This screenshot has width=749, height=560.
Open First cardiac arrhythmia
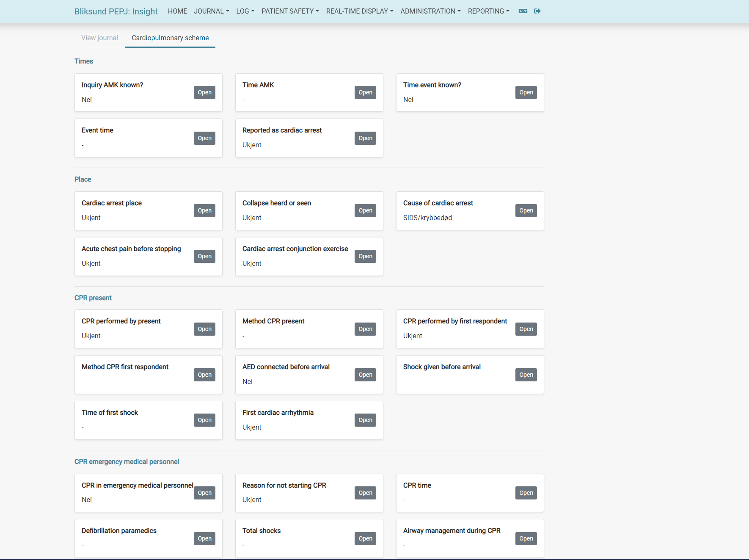point(365,420)
